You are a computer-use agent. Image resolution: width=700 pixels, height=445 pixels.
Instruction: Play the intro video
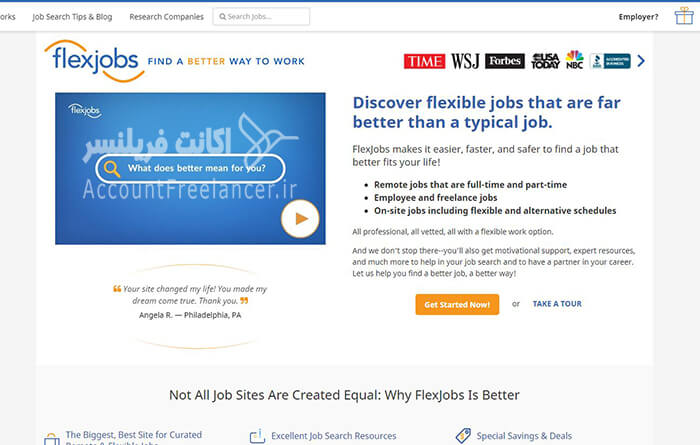(300, 218)
